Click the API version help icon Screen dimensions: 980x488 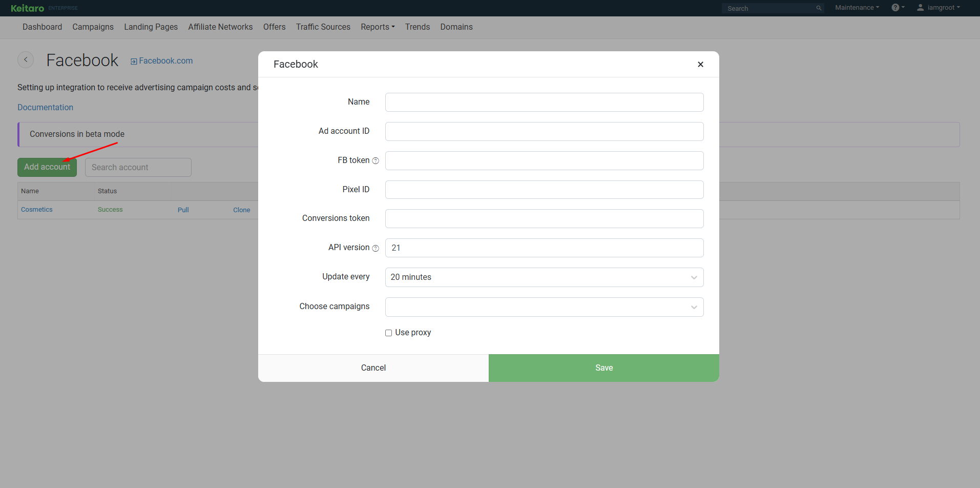[x=376, y=248]
